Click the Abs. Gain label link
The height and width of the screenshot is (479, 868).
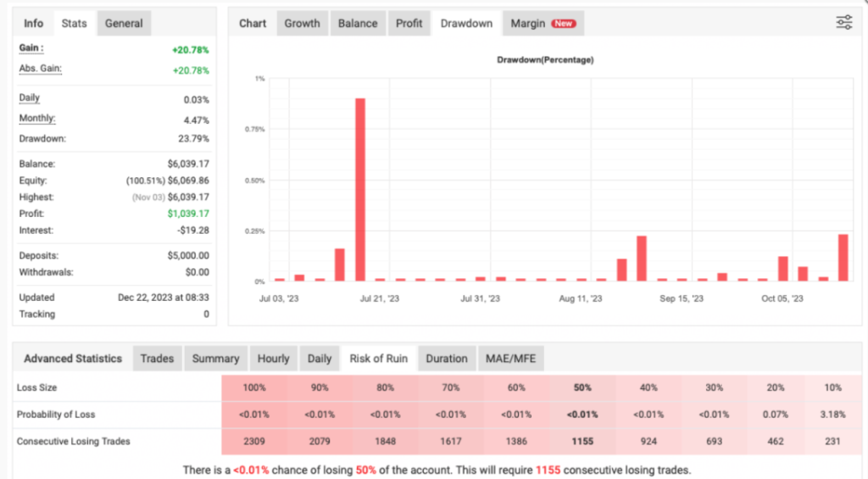pyautogui.click(x=40, y=70)
